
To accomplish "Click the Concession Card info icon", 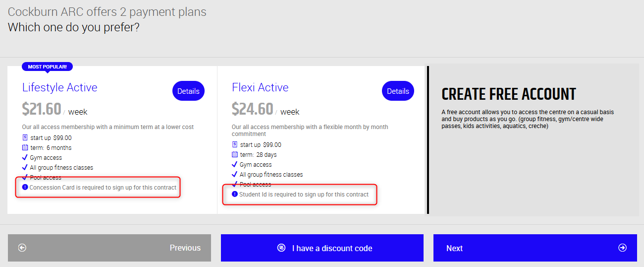I will [x=25, y=187].
